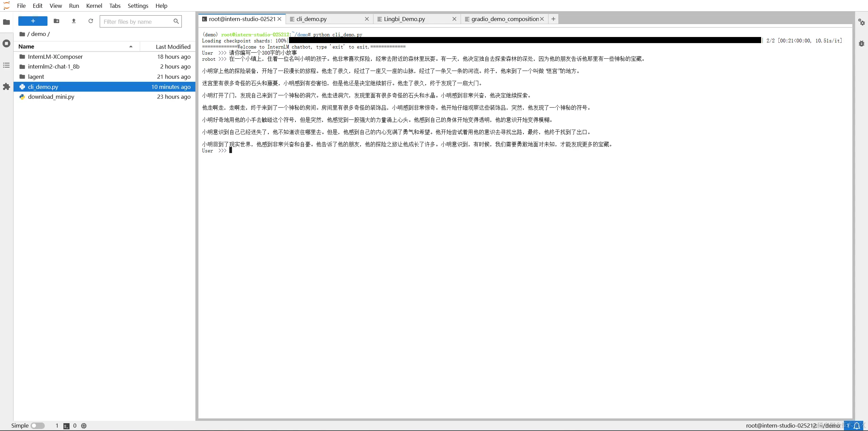Click the blue New Launcher button
The width and height of the screenshot is (868, 431).
pyautogui.click(x=33, y=21)
